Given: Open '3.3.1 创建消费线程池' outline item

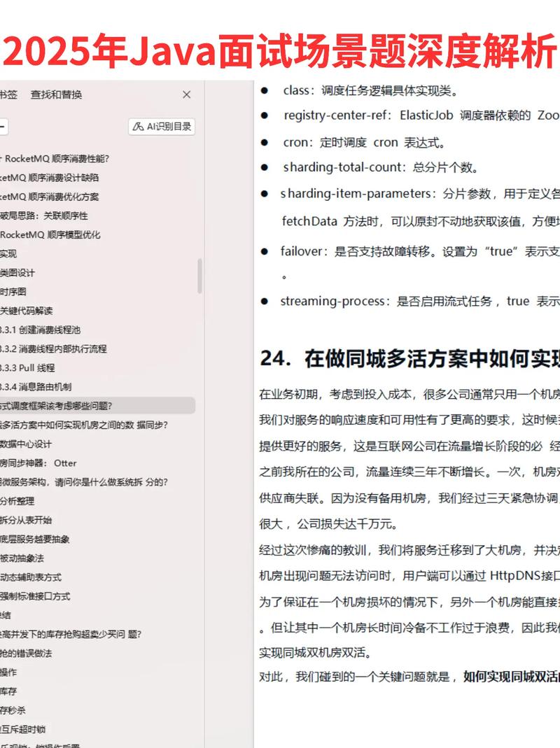Looking at the screenshot, I should click(x=49, y=330).
